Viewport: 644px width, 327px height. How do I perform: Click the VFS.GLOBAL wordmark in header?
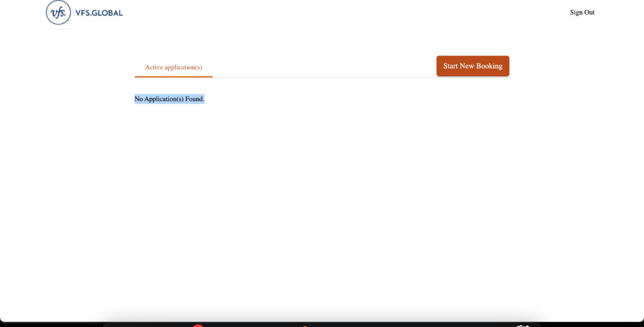99,13
